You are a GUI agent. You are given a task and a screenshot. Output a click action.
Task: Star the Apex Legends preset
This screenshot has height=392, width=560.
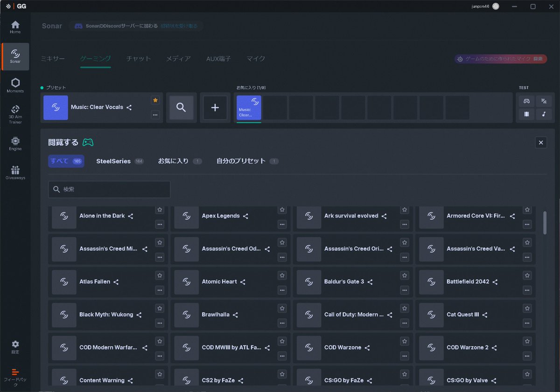(282, 210)
